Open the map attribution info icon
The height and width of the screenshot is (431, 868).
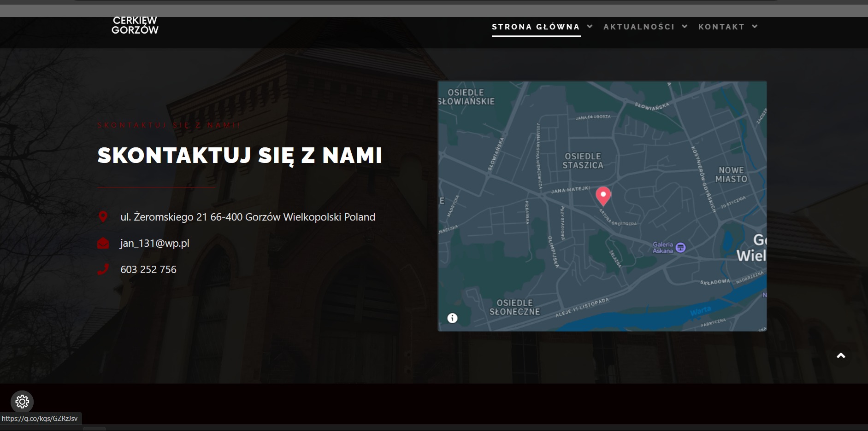coord(452,318)
